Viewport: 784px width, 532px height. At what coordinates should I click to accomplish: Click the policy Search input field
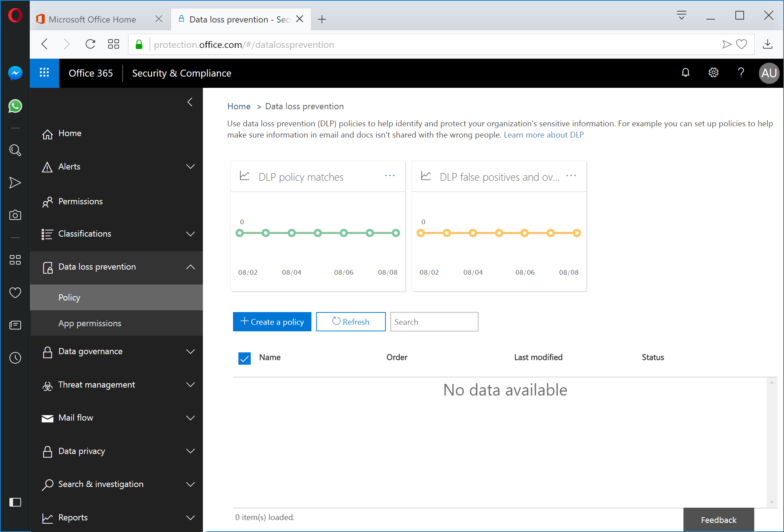click(434, 322)
